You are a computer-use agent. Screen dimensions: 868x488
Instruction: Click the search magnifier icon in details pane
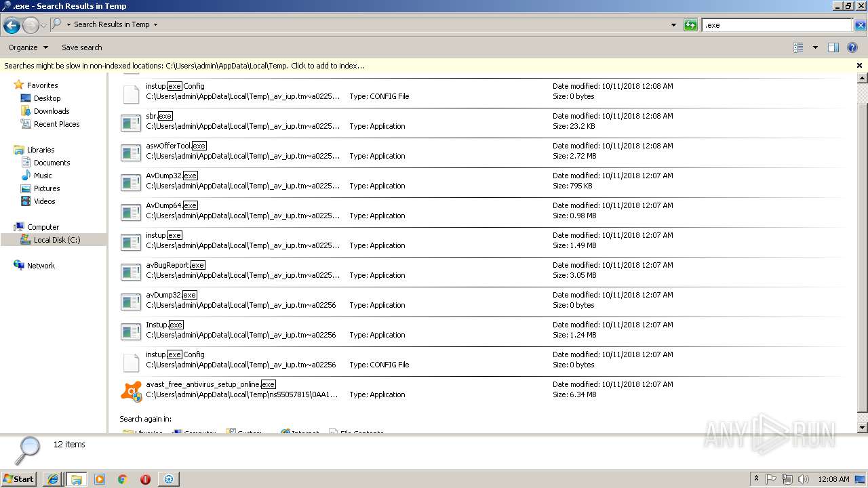(x=28, y=450)
